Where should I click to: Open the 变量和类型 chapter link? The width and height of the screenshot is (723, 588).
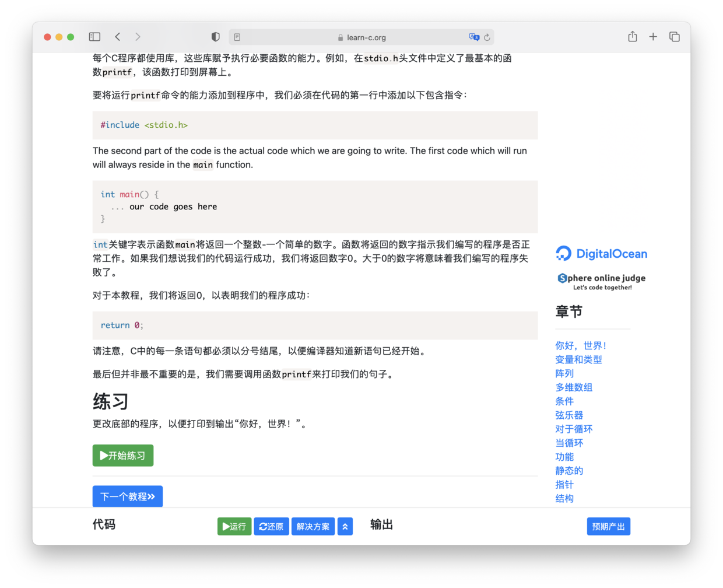coord(578,359)
